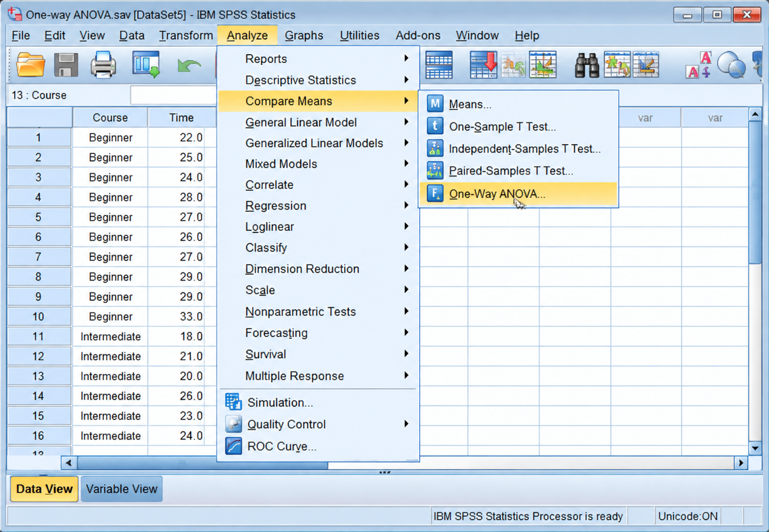Click the Beginner cell in row 1

point(110,137)
